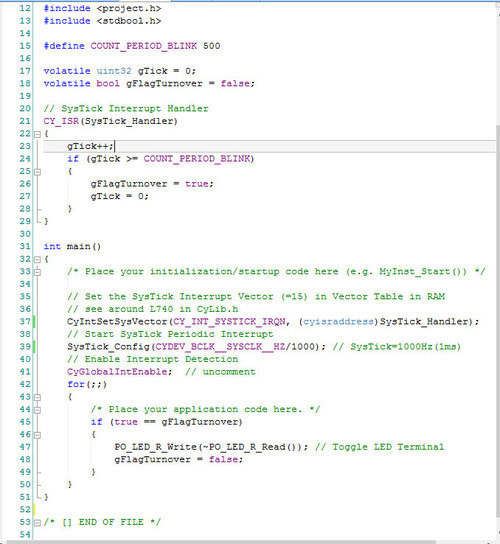Image resolution: width=500 pixels, height=544 pixels.
Task: Click line number 37 in the gutter
Action: pyautogui.click(x=25, y=322)
